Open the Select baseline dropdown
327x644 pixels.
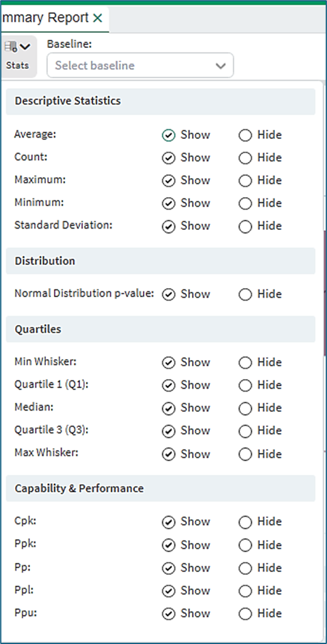140,65
